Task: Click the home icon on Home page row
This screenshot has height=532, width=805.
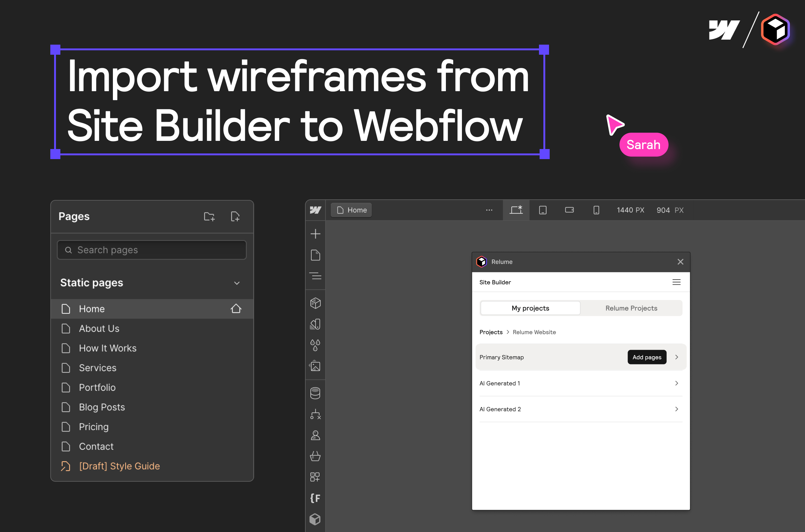Action: (236, 309)
